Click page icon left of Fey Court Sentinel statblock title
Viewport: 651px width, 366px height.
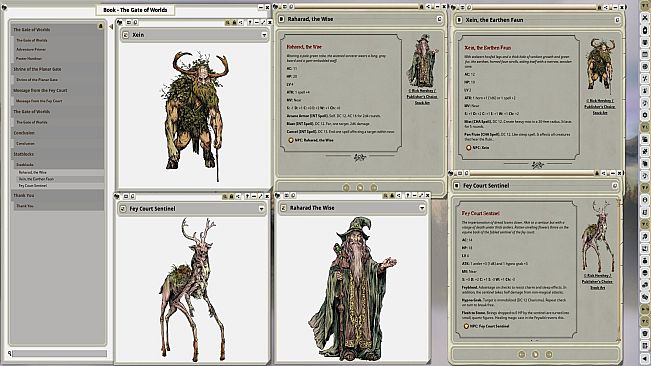456,185
